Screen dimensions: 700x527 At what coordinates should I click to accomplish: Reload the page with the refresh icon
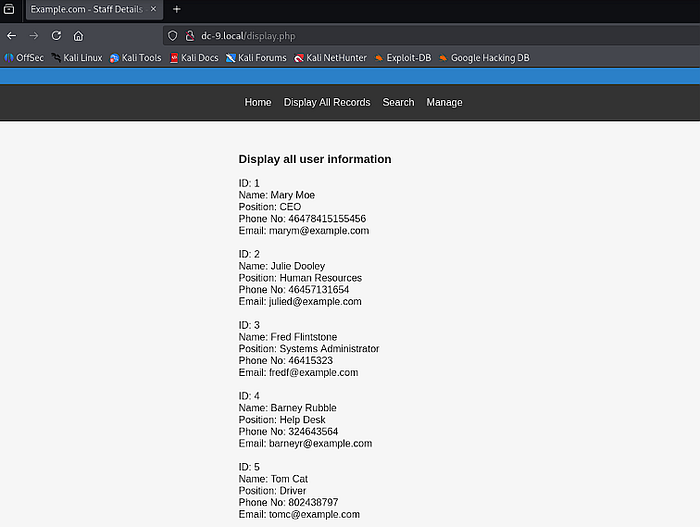point(56,36)
